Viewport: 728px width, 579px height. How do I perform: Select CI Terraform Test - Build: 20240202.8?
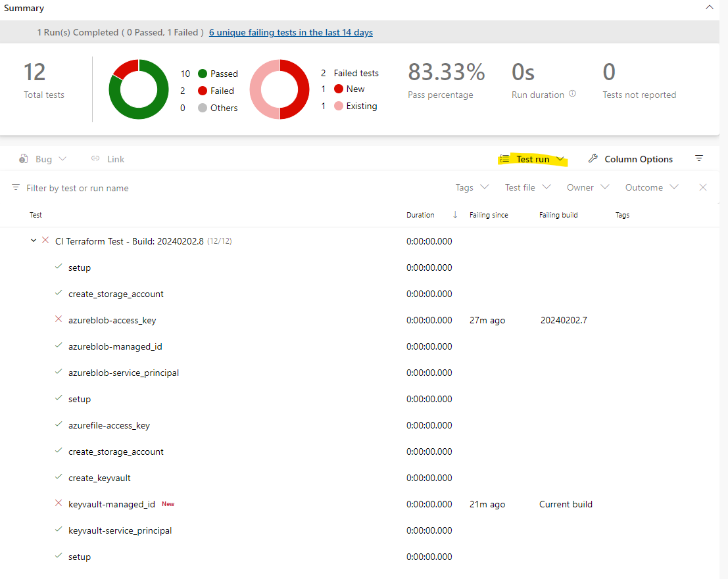(x=129, y=241)
